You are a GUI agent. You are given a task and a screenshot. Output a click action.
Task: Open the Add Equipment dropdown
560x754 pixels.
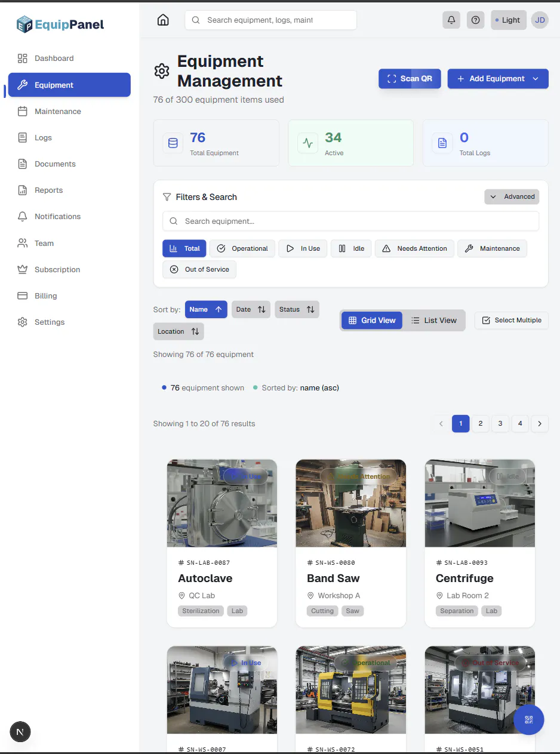(x=498, y=79)
